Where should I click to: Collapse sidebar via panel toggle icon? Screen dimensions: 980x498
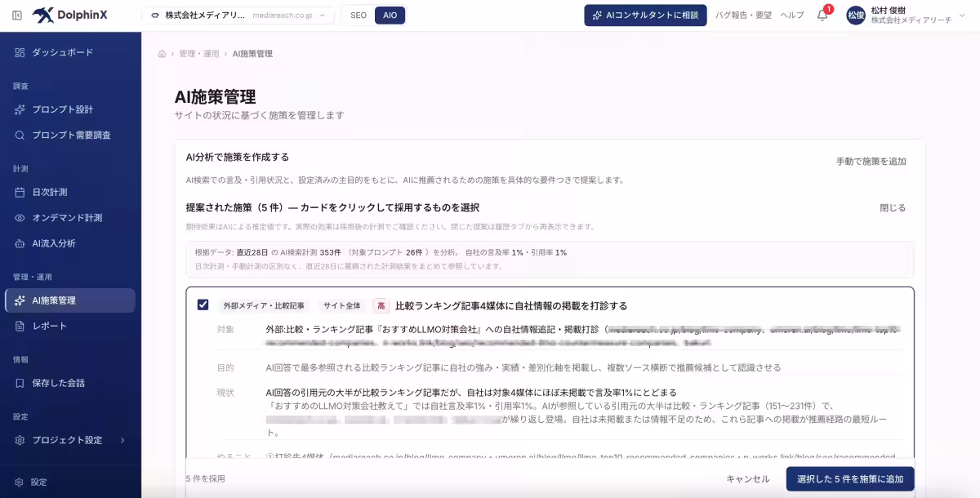coord(17,15)
